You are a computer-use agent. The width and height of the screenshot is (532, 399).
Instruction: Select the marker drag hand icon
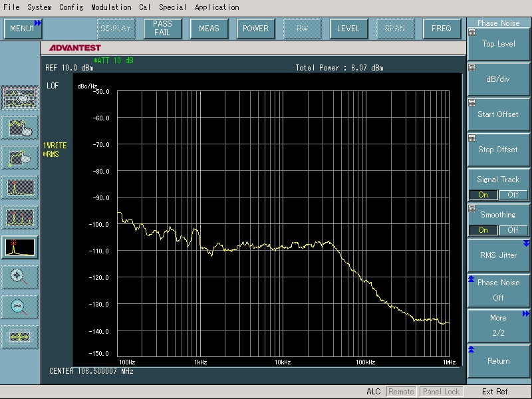[20, 158]
